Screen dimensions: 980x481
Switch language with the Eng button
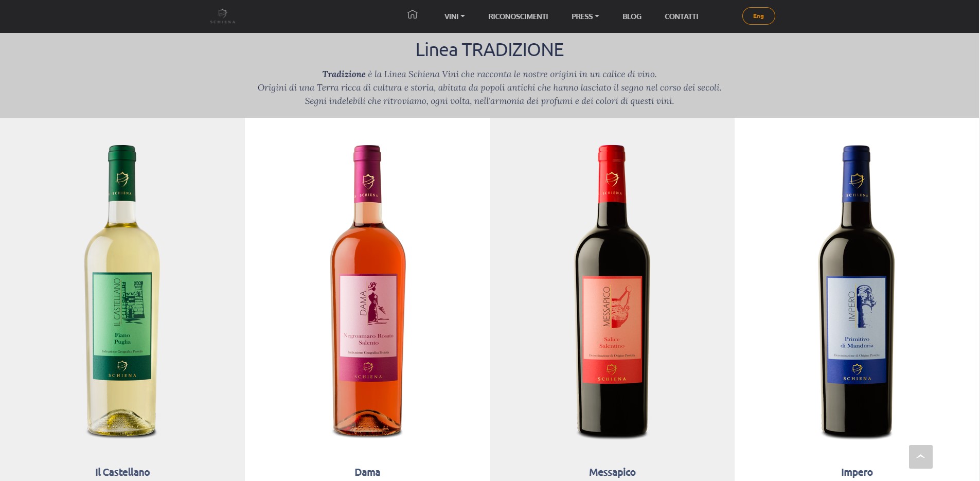pyautogui.click(x=758, y=16)
